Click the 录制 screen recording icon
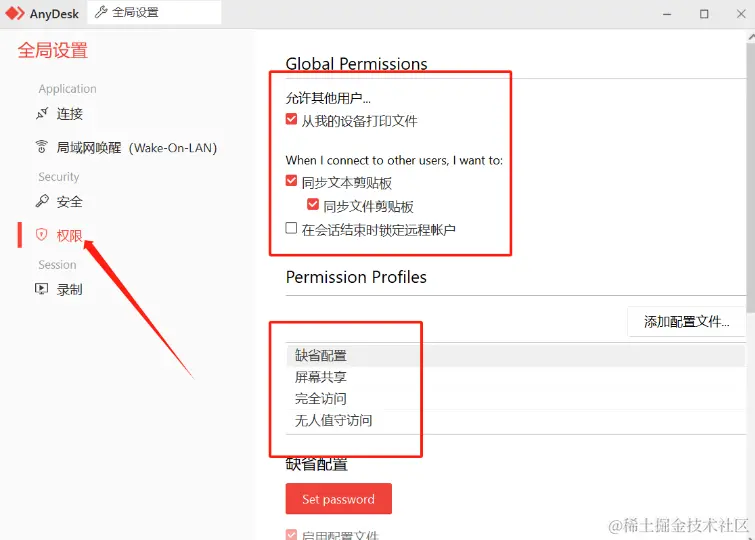Screen dimensions: 755x540 42,289
